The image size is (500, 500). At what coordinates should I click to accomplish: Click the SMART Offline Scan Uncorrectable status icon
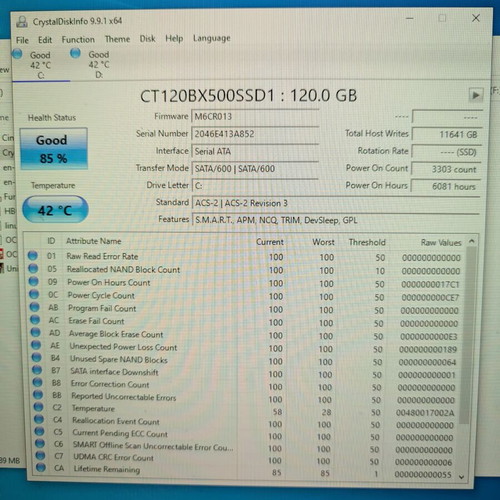[40, 443]
